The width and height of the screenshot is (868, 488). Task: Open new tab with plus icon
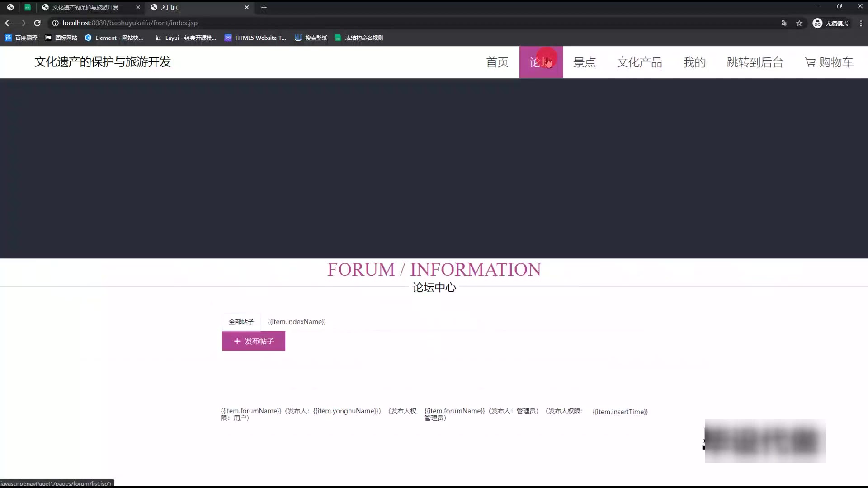(264, 7)
